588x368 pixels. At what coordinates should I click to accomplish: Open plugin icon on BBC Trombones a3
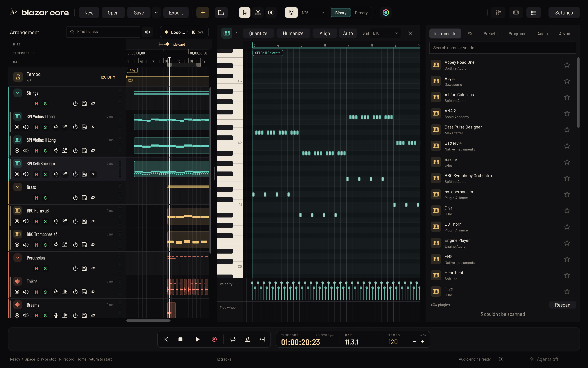(x=56, y=245)
